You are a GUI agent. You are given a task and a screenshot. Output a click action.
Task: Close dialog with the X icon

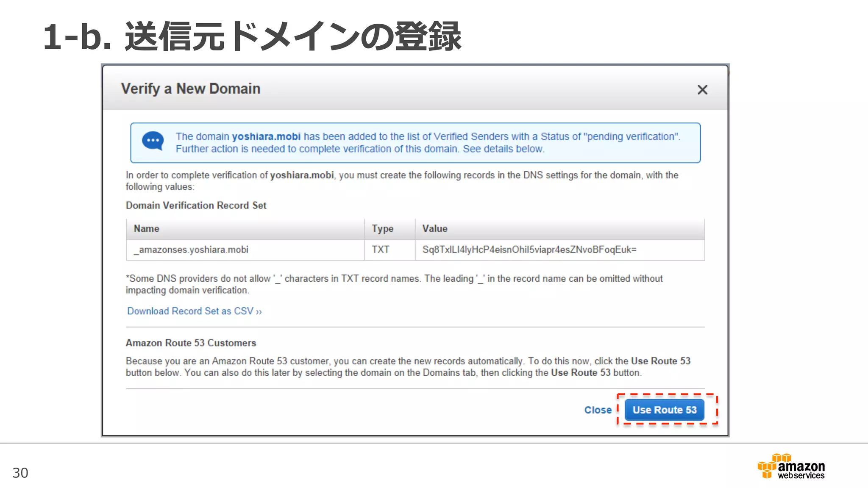click(702, 90)
